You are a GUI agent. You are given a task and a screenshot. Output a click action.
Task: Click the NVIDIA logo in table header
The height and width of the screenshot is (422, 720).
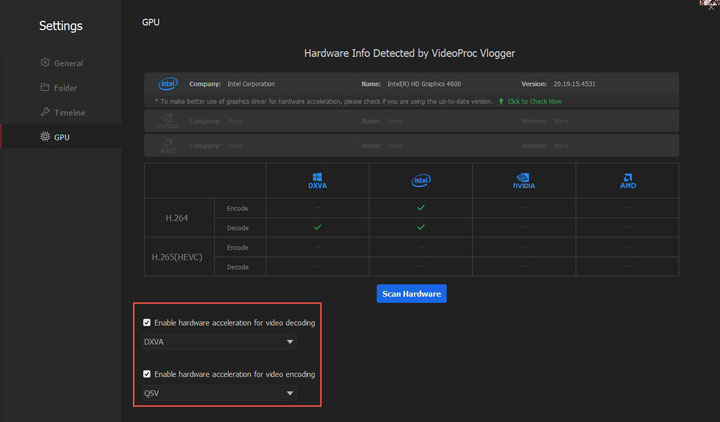pyautogui.click(x=524, y=182)
